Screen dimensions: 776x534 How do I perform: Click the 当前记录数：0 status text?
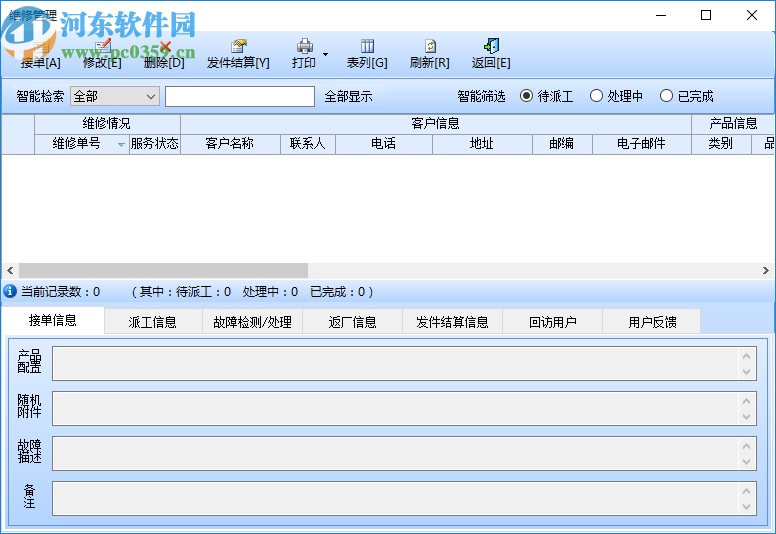[x=60, y=292]
